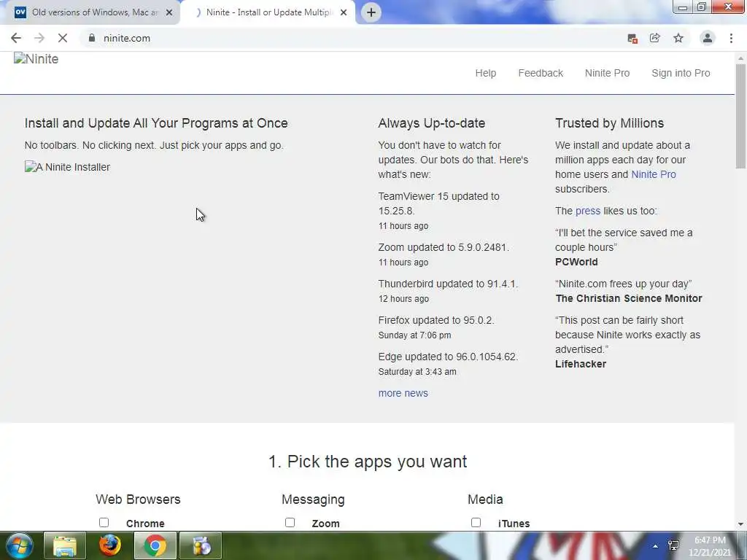Open the Help link
Image resolution: width=747 pixels, height=560 pixels.
tap(485, 73)
